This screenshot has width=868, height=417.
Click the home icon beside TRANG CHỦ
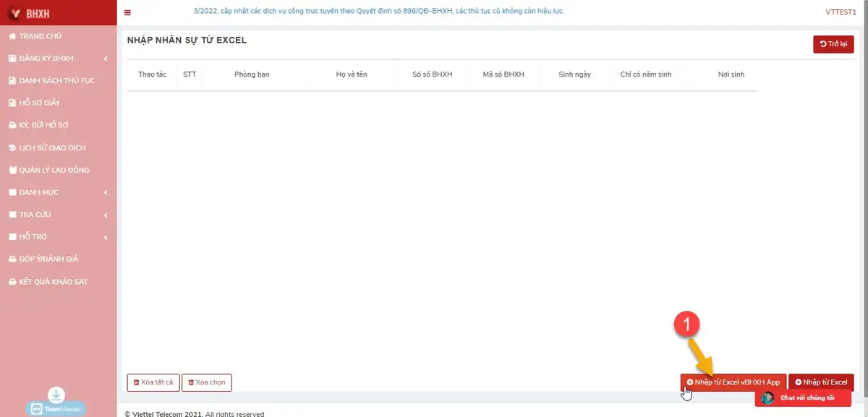(x=12, y=36)
